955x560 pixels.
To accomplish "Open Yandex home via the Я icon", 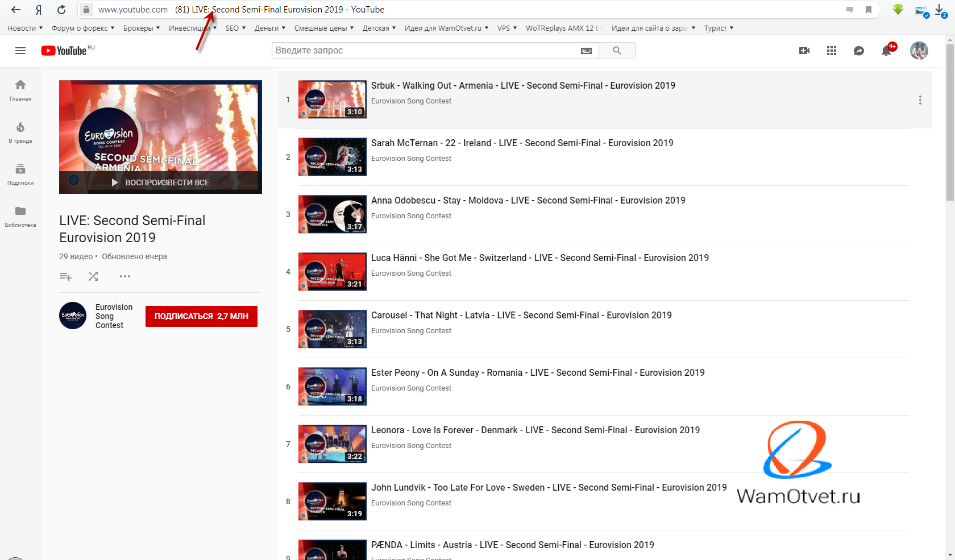I will pos(39,10).
